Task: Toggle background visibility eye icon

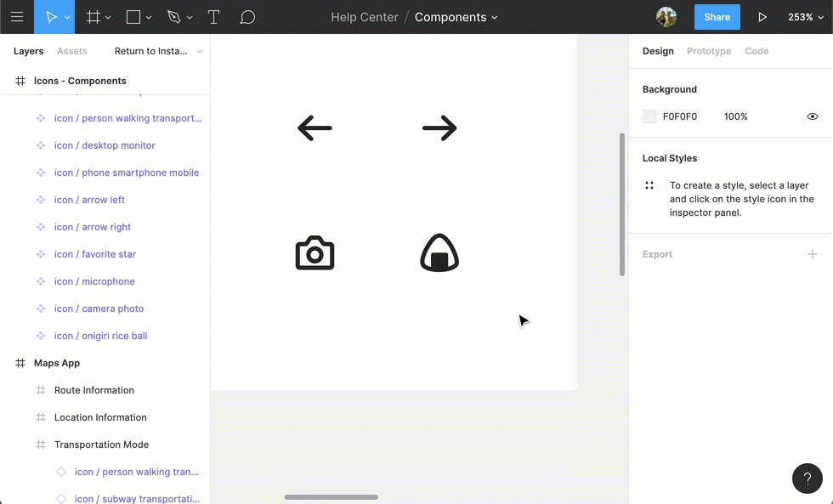Action: 813,116
